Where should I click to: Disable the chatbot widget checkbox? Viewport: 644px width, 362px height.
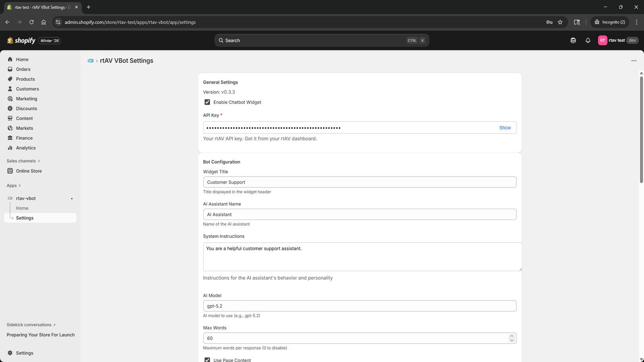point(207,102)
